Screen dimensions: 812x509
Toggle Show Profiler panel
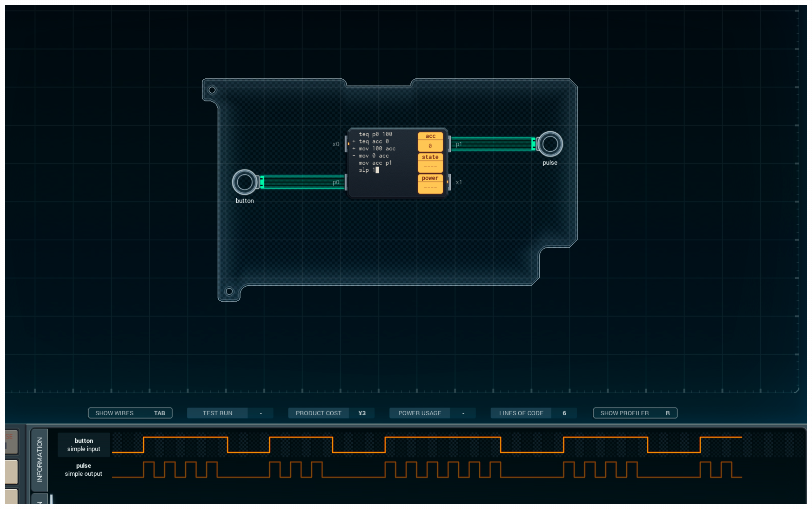635,413
